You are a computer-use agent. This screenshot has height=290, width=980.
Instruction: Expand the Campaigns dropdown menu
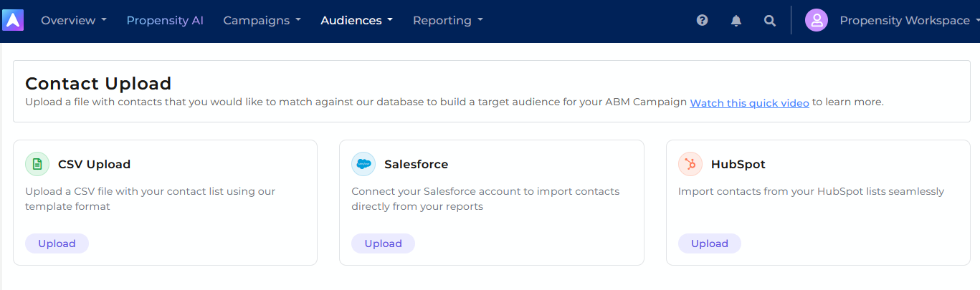262,20
